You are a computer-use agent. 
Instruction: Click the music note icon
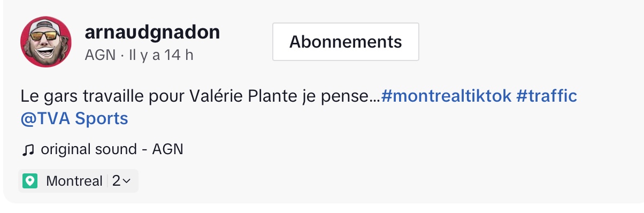[28, 149]
